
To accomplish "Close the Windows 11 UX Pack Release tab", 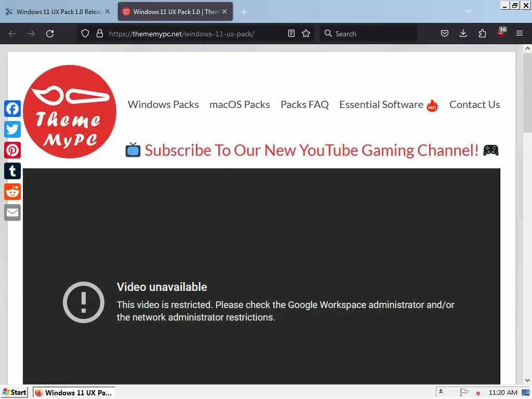I will pos(108,11).
